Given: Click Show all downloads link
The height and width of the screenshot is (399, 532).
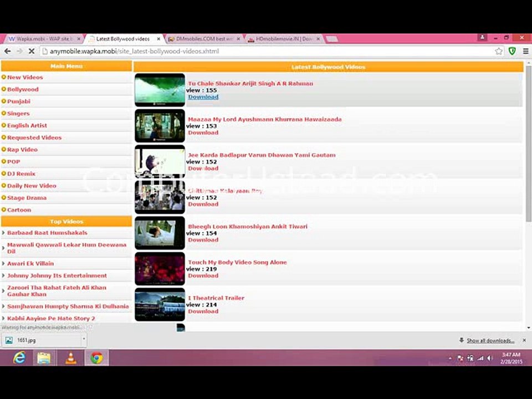Looking at the screenshot, I should [x=490, y=341].
